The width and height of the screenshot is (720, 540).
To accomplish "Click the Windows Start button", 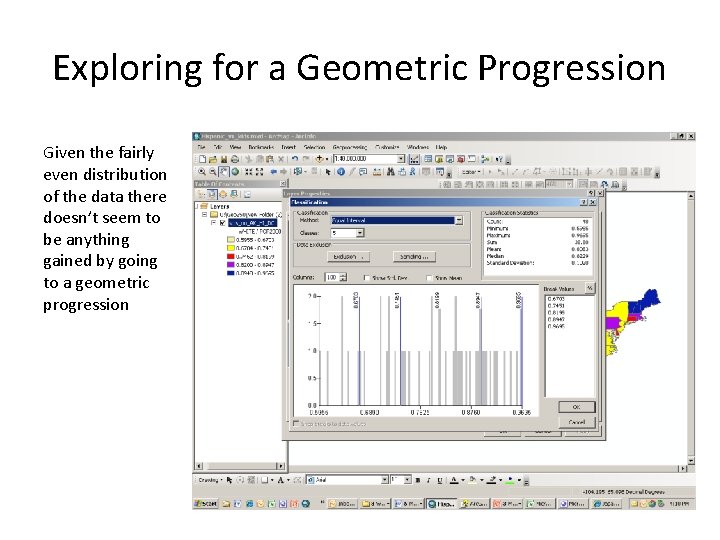I will (x=205, y=503).
